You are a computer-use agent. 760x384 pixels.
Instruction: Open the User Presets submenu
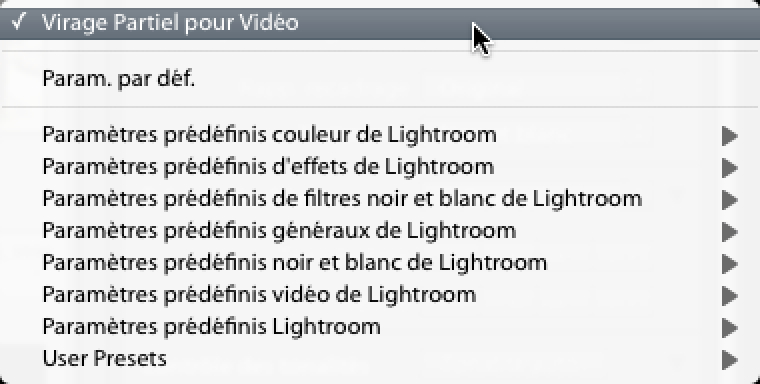pos(380,359)
